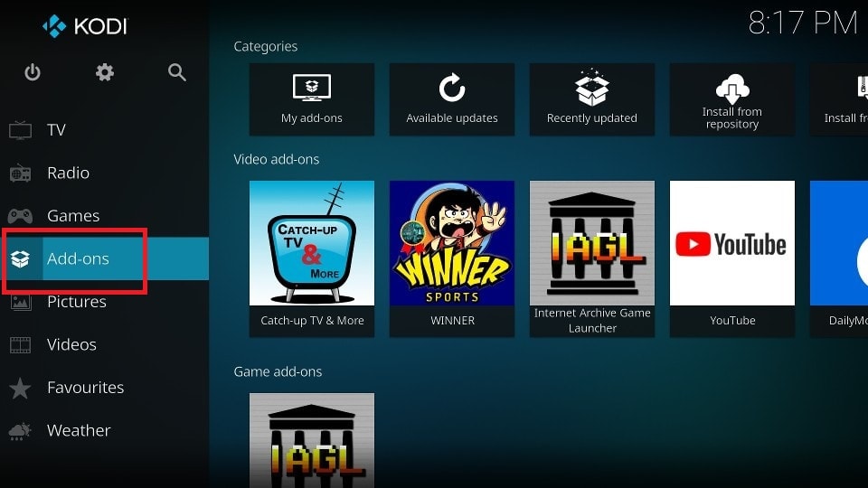This screenshot has width=868, height=488.
Task: Open the Favourites menu item
Action: point(105,388)
